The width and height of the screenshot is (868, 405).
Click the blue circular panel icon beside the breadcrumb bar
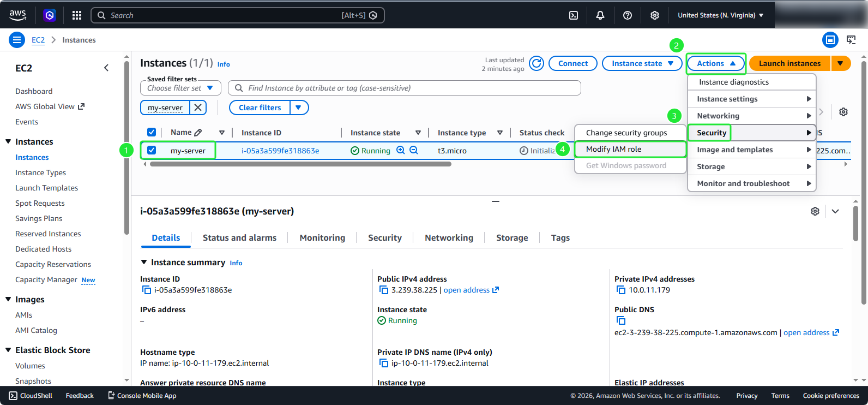click(x=830, y=40)
